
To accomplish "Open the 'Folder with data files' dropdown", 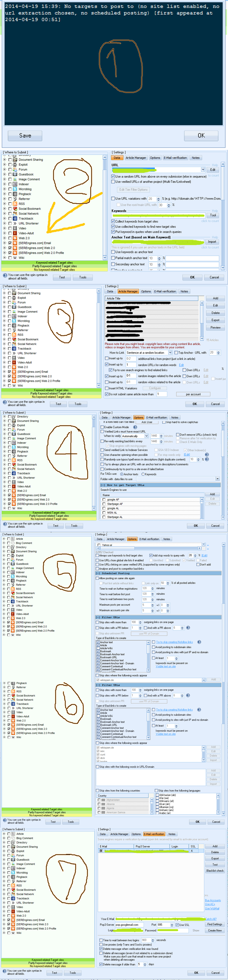I will (218, 479).
